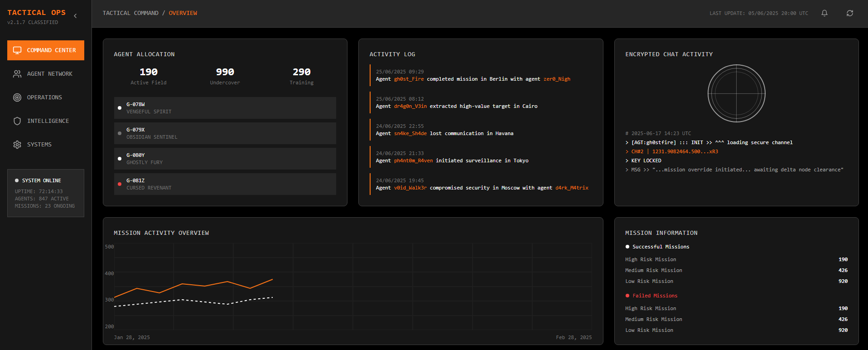Collapse the sidebar with the chevron
The image size is (868, 350).
[x=75, y=16]
